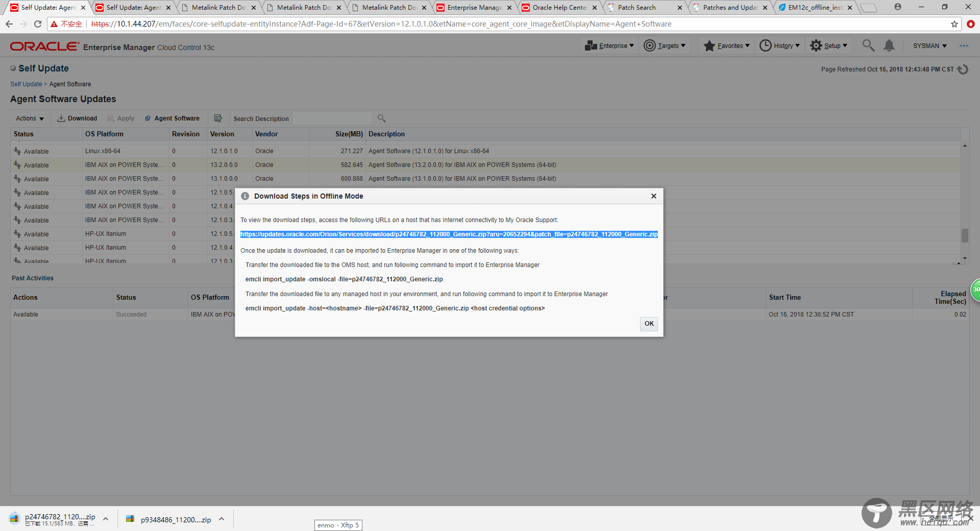This screenshot has width=980, height=531.
Task: Open the notifications bell icon
Action: (x=889, y=45)
